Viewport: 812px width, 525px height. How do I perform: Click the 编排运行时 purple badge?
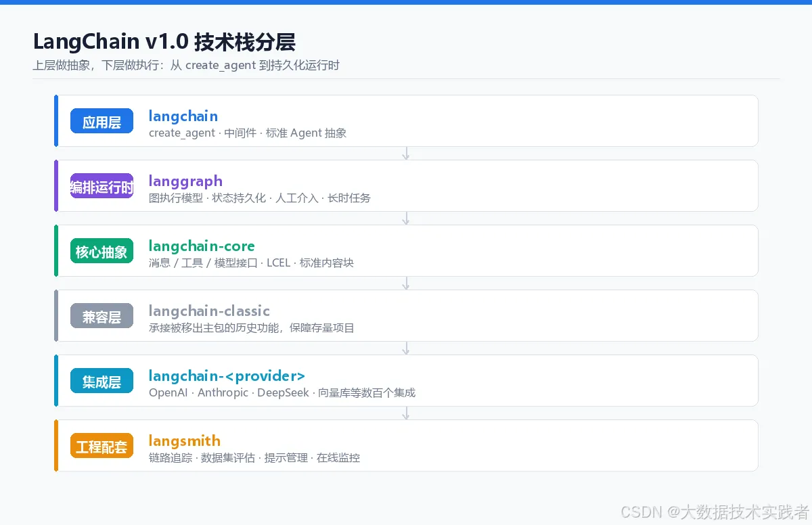(x=101, y=186)
